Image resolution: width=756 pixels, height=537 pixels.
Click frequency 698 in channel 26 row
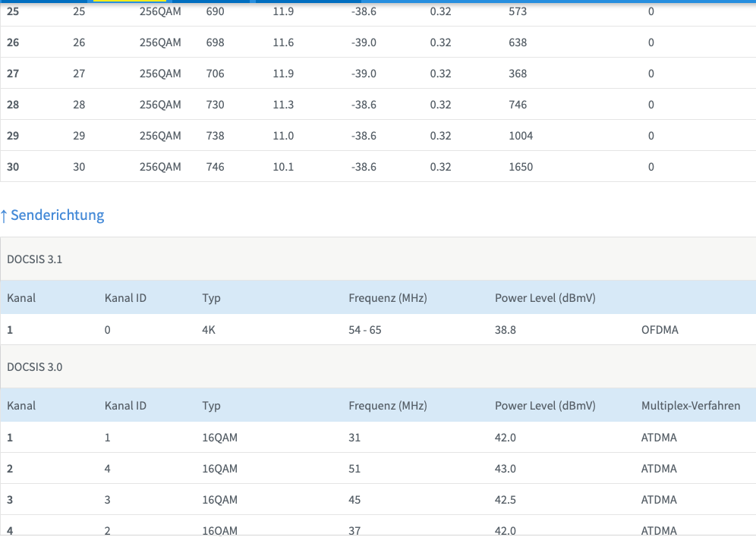[x=215, y=43]
